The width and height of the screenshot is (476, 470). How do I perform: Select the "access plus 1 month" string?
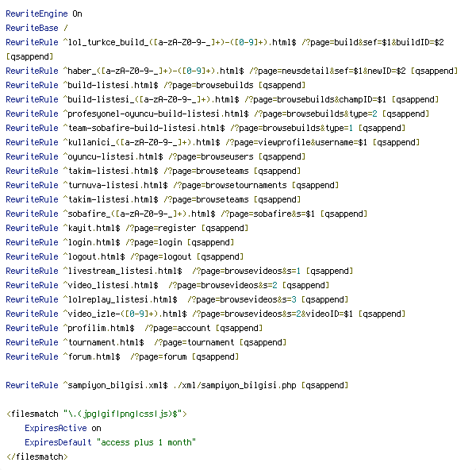click(x=146, y=442)
